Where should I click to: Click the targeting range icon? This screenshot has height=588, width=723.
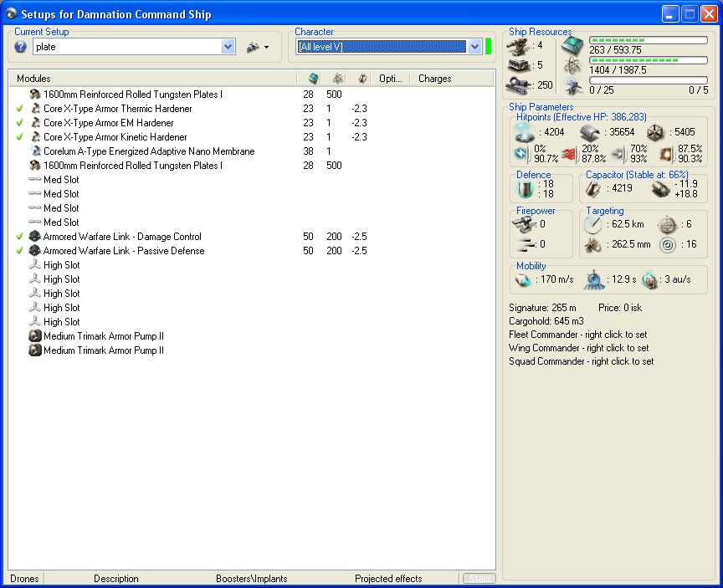click(x=592, y=224)
